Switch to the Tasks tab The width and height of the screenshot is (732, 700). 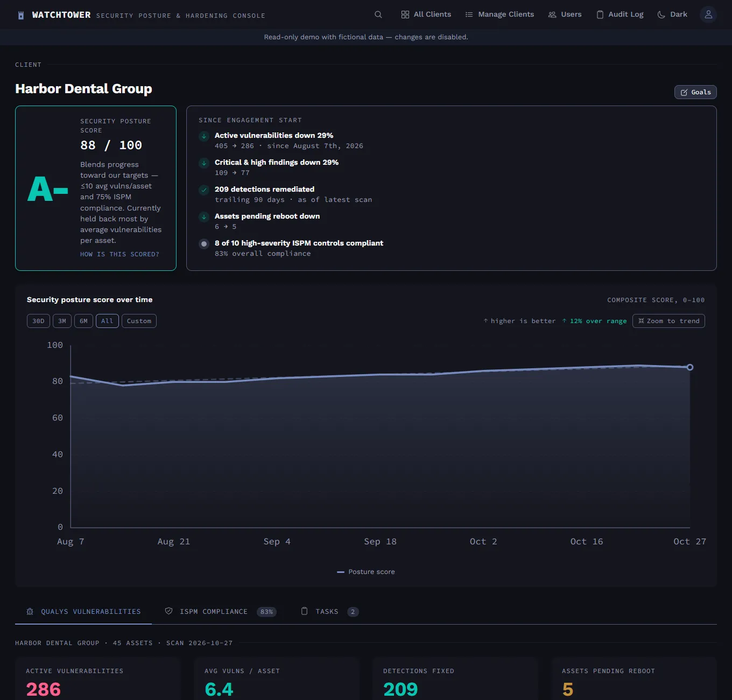coord(329,612)
